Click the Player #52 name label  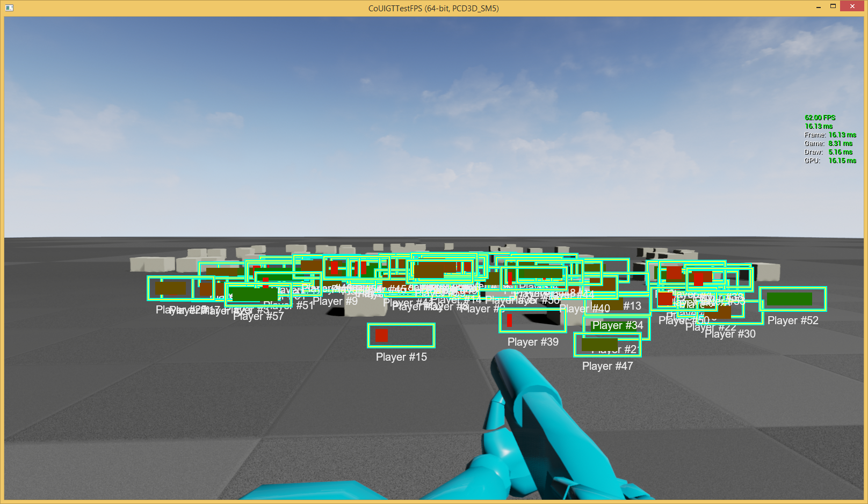[793, 321]
